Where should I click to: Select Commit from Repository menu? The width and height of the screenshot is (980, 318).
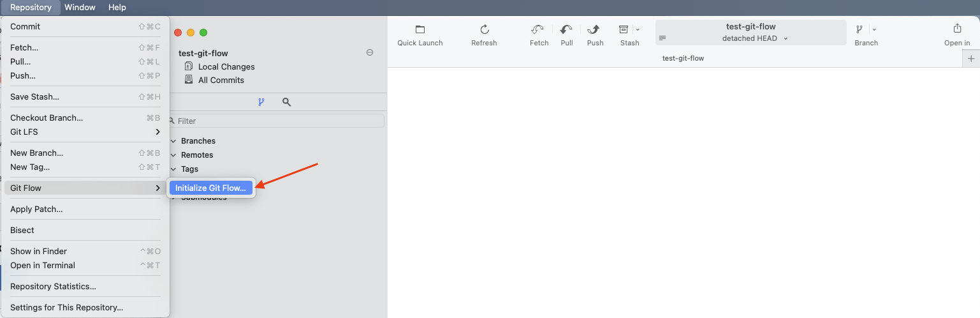[85, 27]
